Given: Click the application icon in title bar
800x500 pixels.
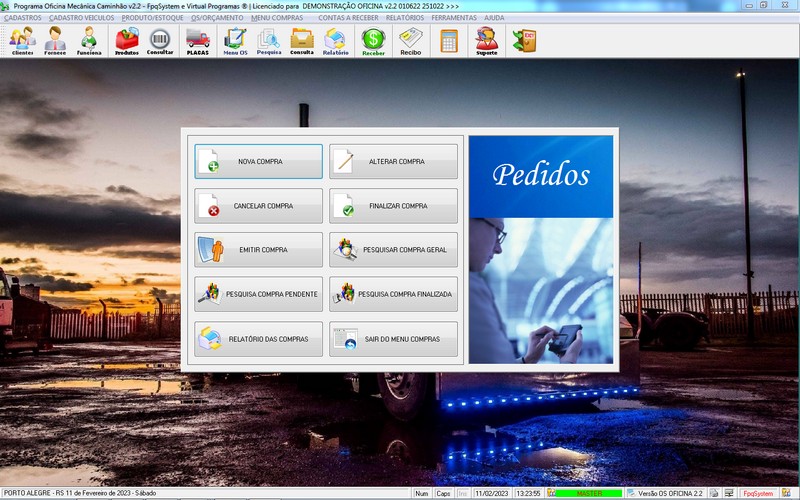Looking at the screenshot, I should click(x=5, y=6).
